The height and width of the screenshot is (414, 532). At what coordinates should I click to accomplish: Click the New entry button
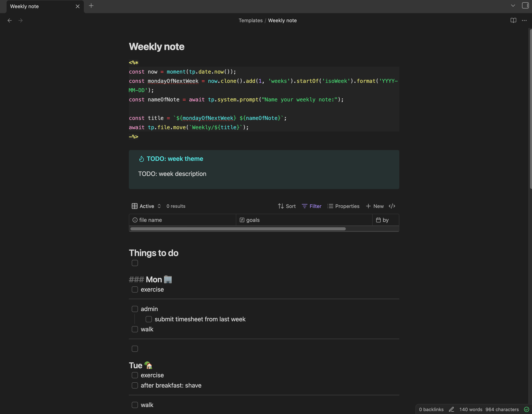375,206
